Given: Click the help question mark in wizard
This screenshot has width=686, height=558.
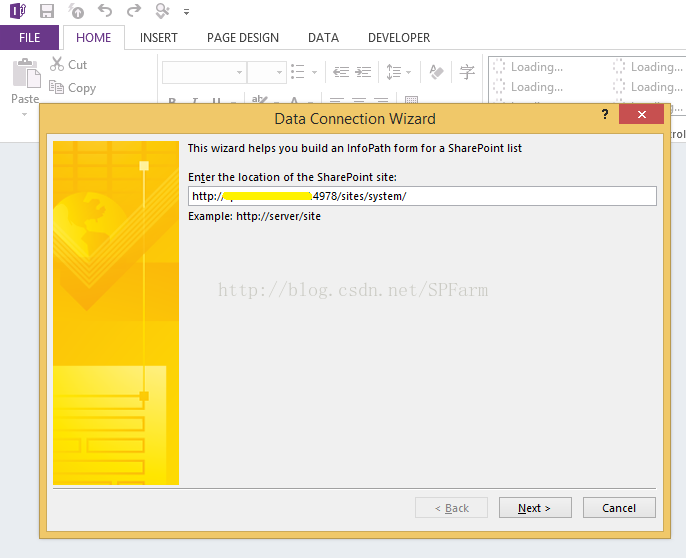Looking at the screenshot, I should tap(605, 115).
